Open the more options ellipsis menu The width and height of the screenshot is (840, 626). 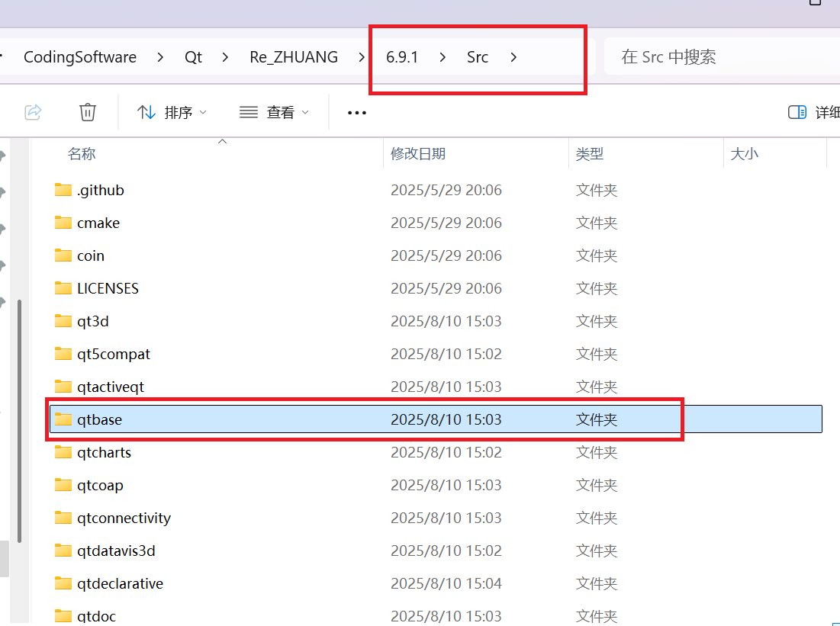click(x=357, y=112)
